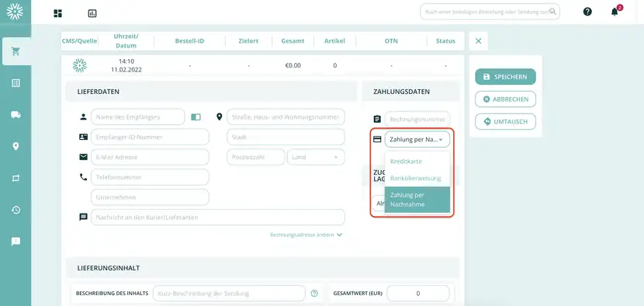The image size is (644, 306).
Task: Click the LIEFERDATEN section heading
Action: pyautogui.click(x=99, y=92)
